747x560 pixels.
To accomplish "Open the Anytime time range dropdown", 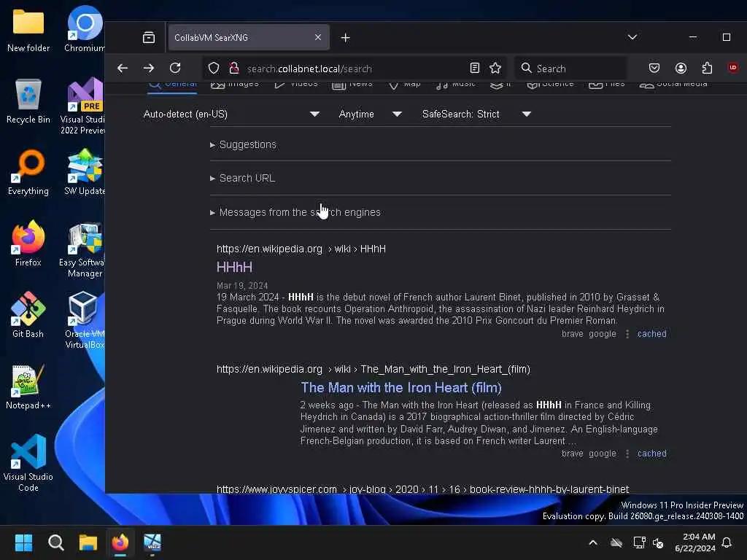I will coord(370,114).
